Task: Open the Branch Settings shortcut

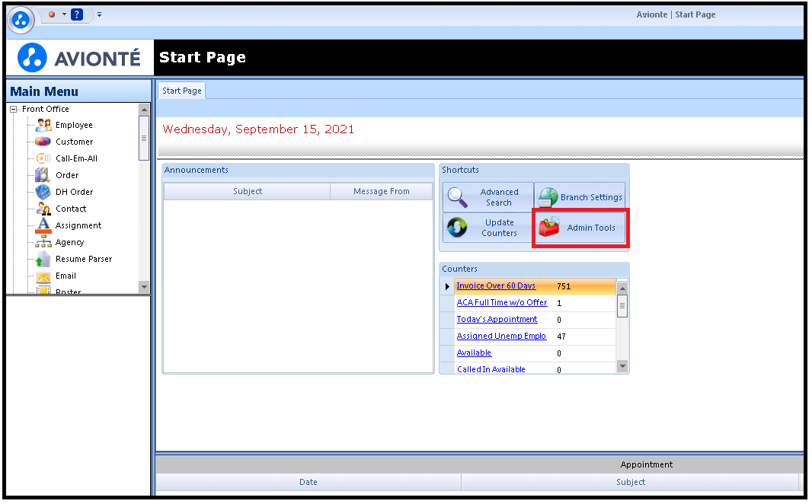Action: pyautogui.click(x=580, y=197)
